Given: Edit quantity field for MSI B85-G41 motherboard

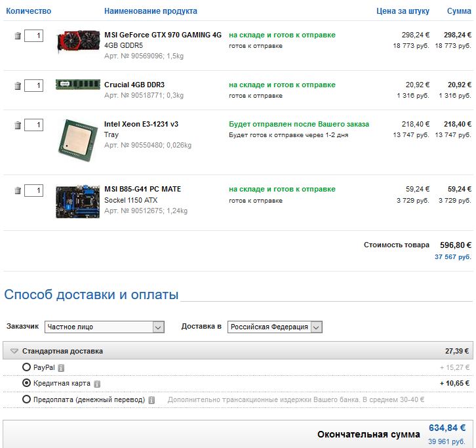Looking at the screenshot, I should pyautogui.click(x=33, y=190).
